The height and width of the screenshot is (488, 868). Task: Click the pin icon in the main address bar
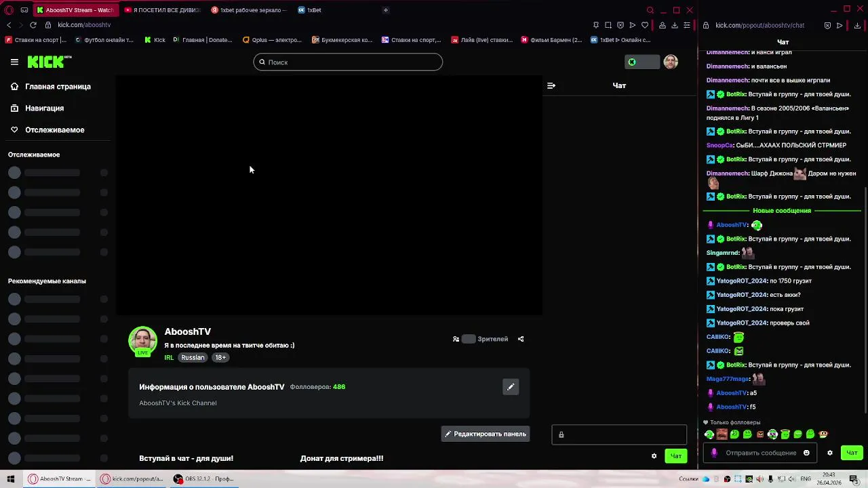pyautogui.click(x=595, y=25)
